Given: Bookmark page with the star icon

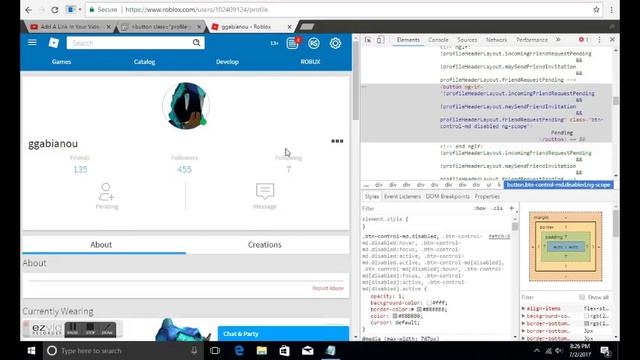Looking at the screenshot, I should click(596, 9).
